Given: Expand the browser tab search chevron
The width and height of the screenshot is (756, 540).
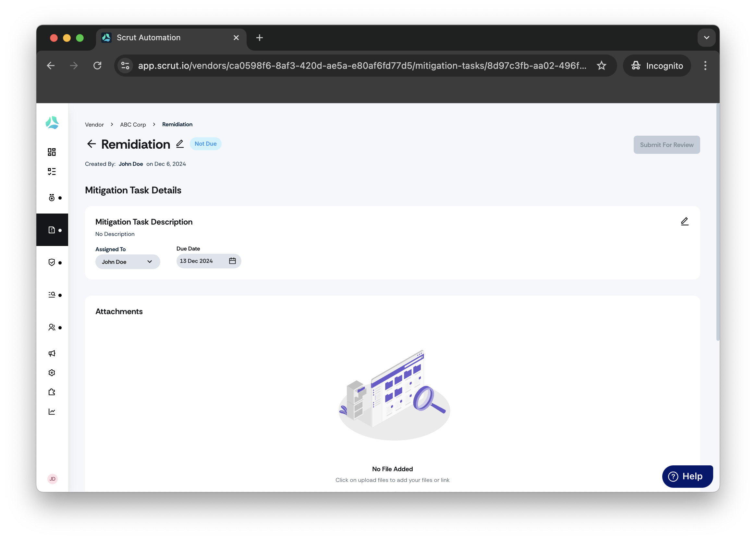Looking at the screenshot, I should (706, 38).
